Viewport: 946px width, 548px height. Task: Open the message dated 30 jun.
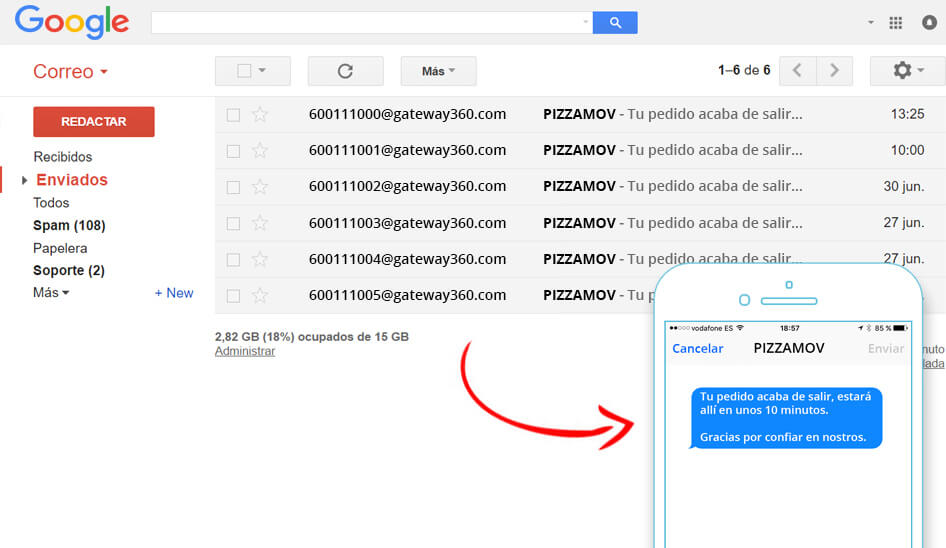point(580,187)
